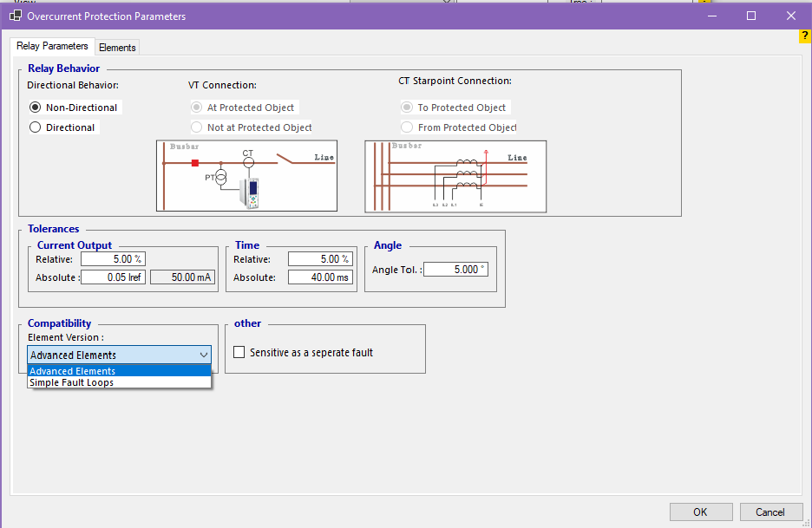The width and height of the screenshot is (812, 528).
Task: Click the Time Relative percent field
Action: (x=319, y=259)
